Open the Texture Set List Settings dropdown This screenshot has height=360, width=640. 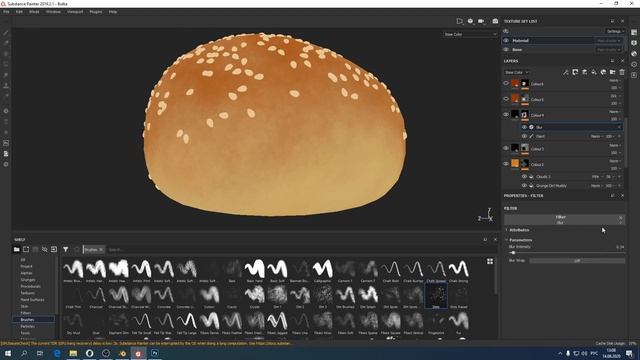point(615,31)
